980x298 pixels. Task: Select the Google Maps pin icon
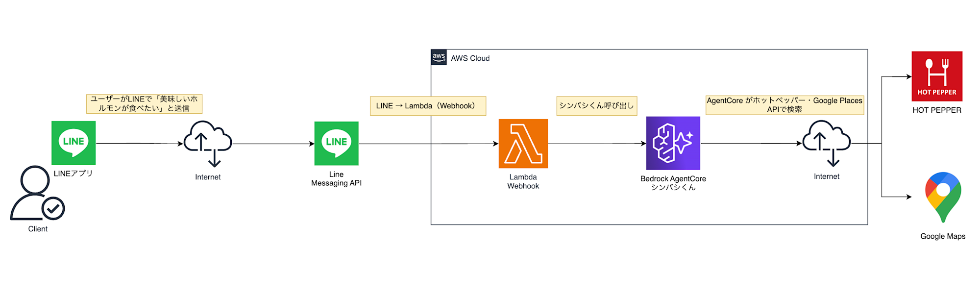[943, 198]
